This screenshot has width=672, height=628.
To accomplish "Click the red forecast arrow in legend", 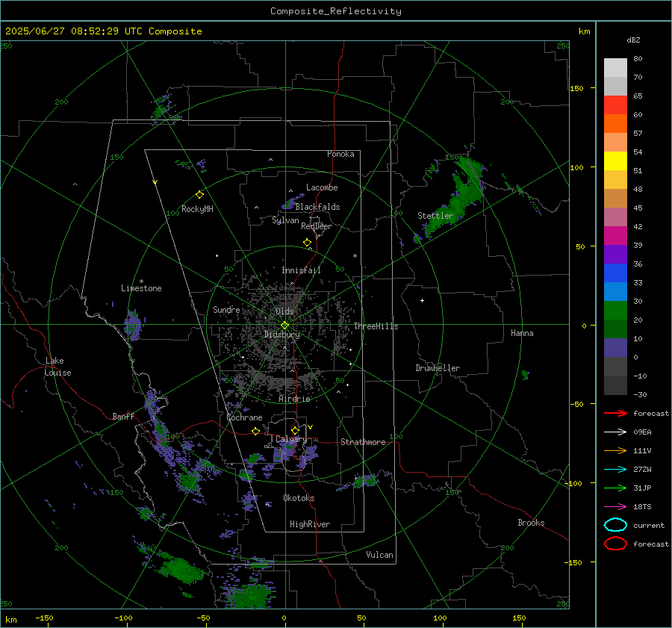I will point(615,413).
